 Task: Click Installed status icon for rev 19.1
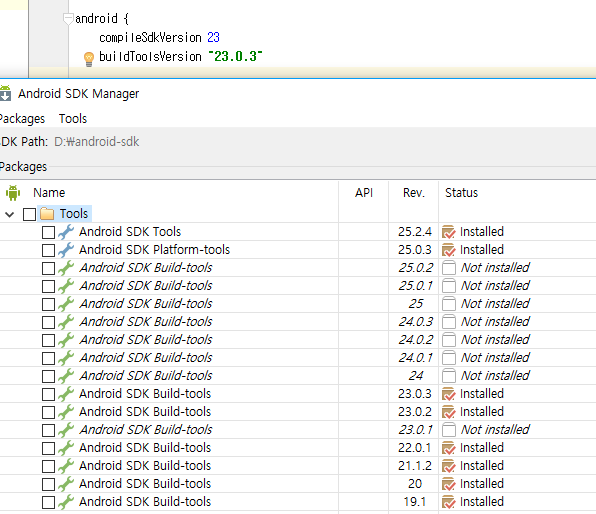[449, 502]
